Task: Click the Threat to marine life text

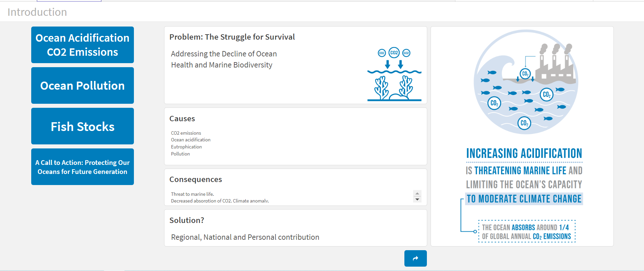Action: pyautogui.click(x=193, y=194)
